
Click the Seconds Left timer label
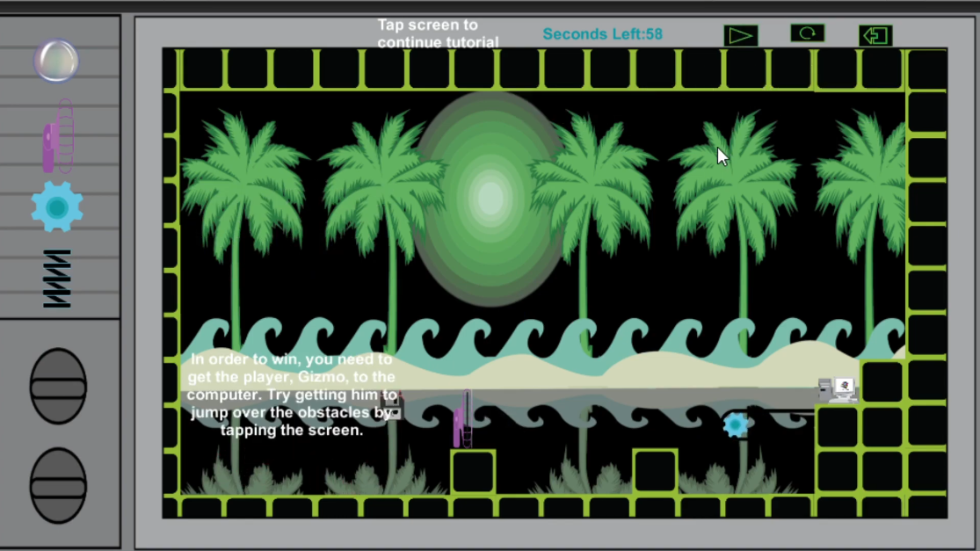click(602, 34)
